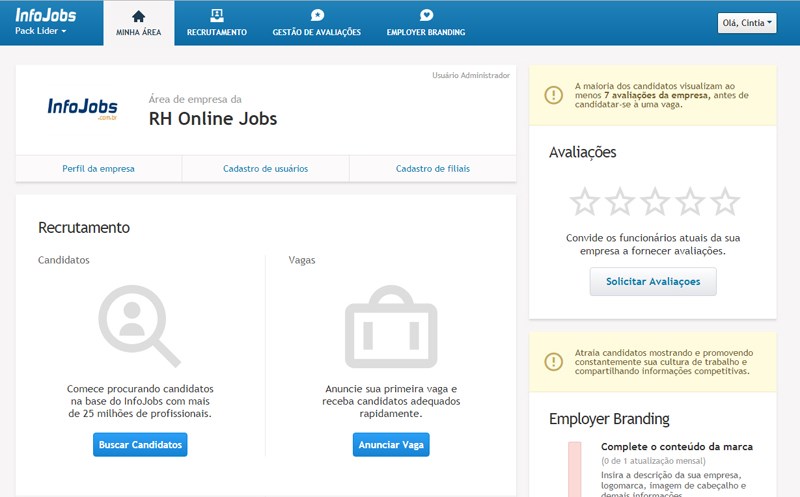This screenshot has width=800, height=497.
Task: Open the Minha Área tab label
Action: 138,32
